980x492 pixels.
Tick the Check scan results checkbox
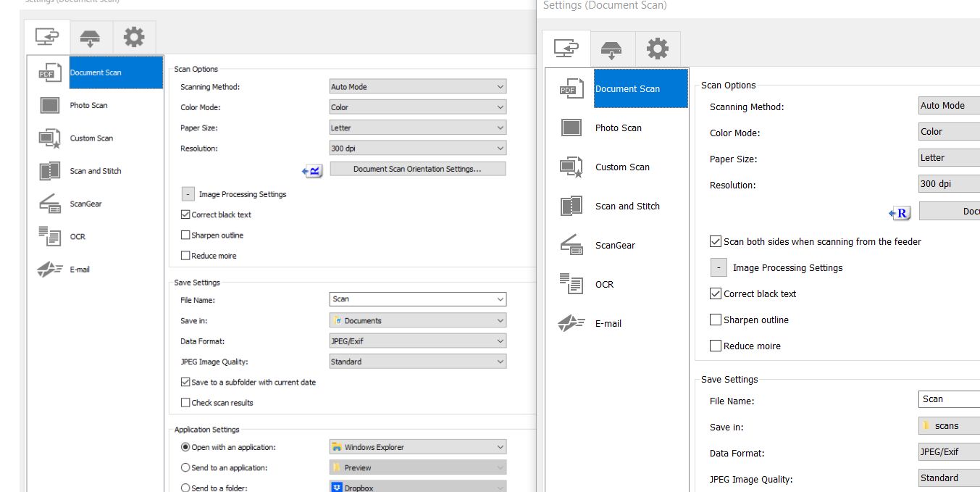pos(185,403)
